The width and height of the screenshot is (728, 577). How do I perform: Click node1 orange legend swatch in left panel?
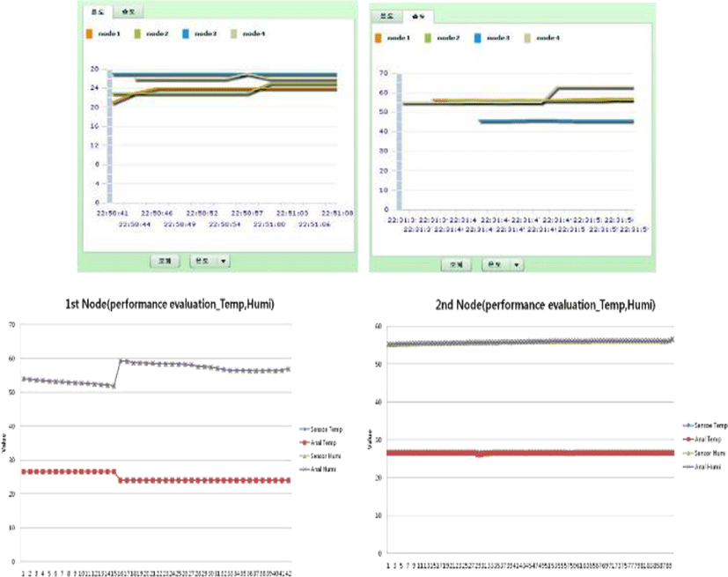click(89, 33)
